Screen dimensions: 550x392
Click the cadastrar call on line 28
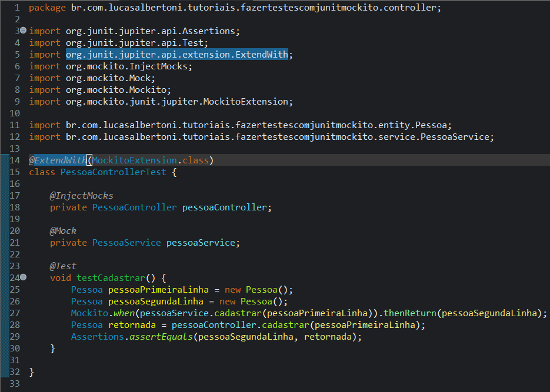click(x=285, y=324)
